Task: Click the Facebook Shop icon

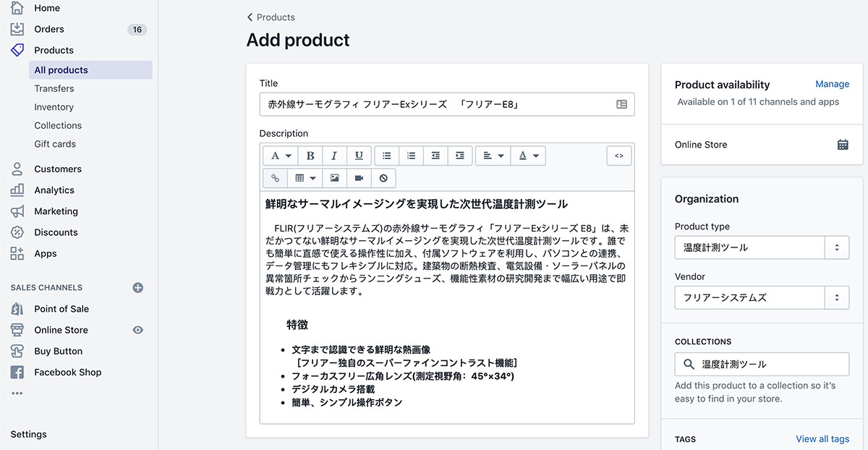Action: pos(17,372)
